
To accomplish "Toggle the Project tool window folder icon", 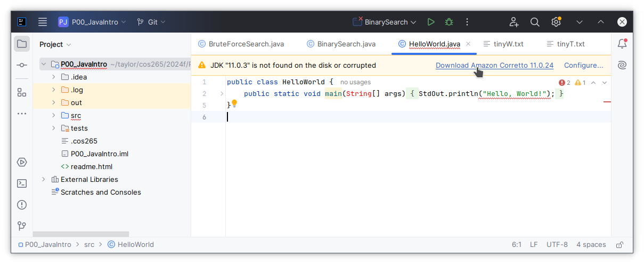I will (22, 44).
